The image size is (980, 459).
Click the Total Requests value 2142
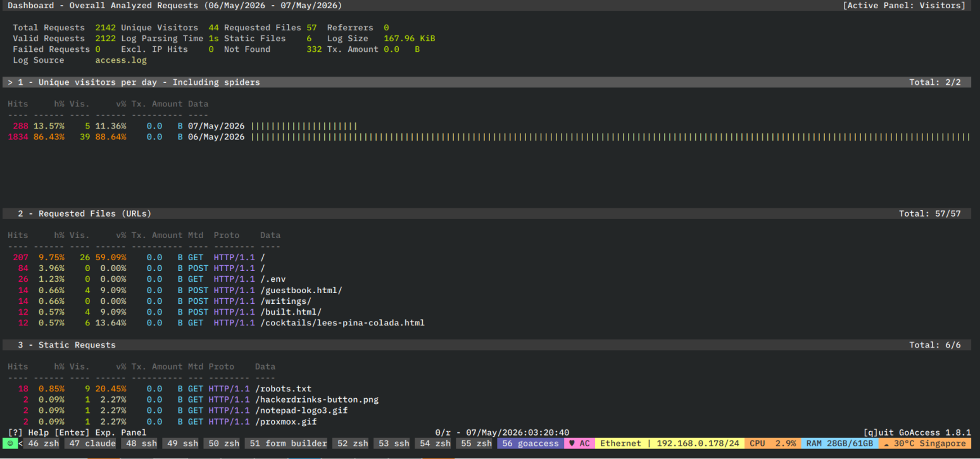106,28
